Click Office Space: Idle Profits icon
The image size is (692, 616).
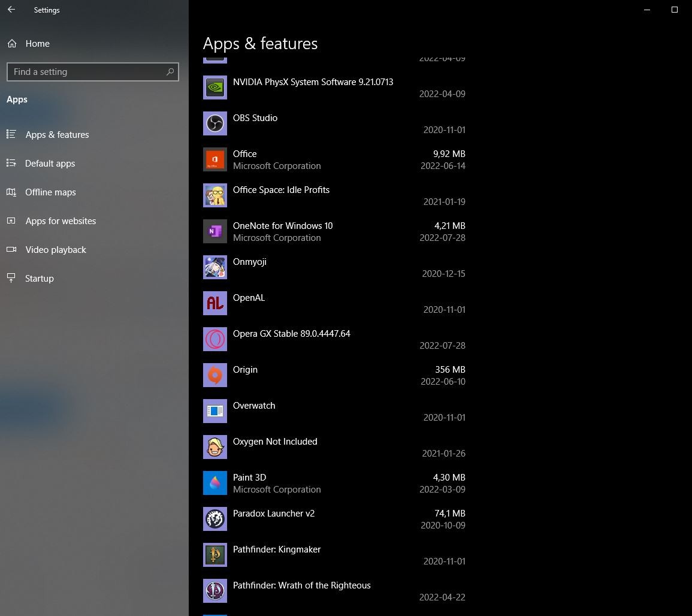coord(215,195)
